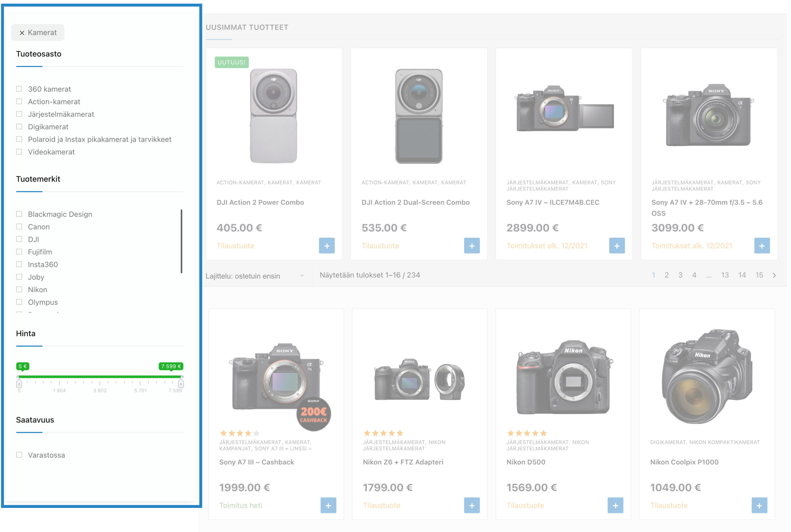Open the Lajittelu sorting dropdown

pyautogui.click(x=255, y=276)
